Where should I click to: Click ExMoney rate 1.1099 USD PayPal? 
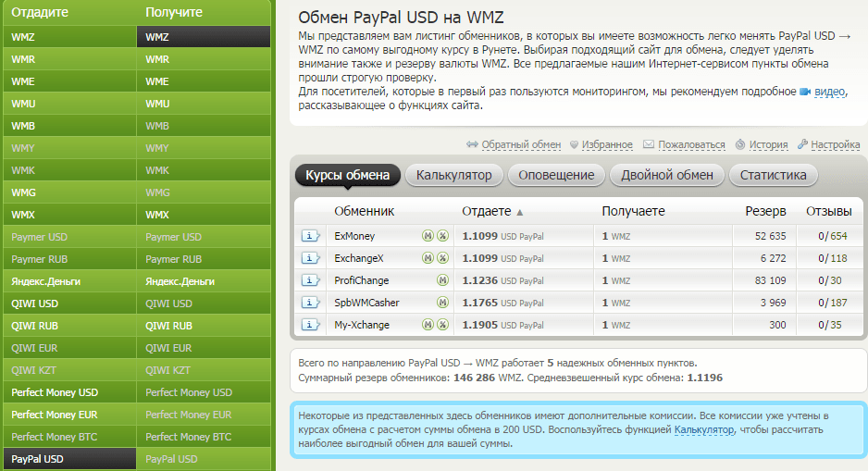coord(502,236)
